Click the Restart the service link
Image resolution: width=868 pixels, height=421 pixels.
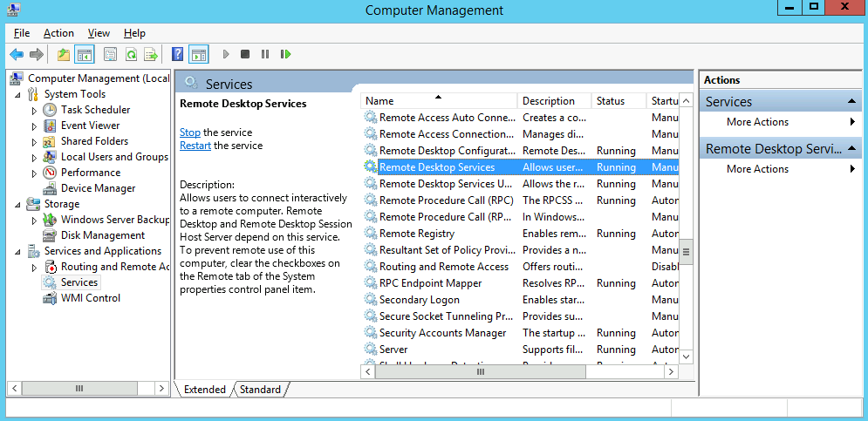tap(195, 146)
